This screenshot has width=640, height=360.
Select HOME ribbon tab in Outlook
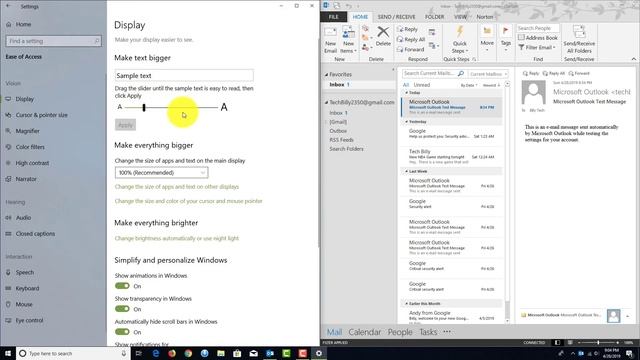(360, 17)
